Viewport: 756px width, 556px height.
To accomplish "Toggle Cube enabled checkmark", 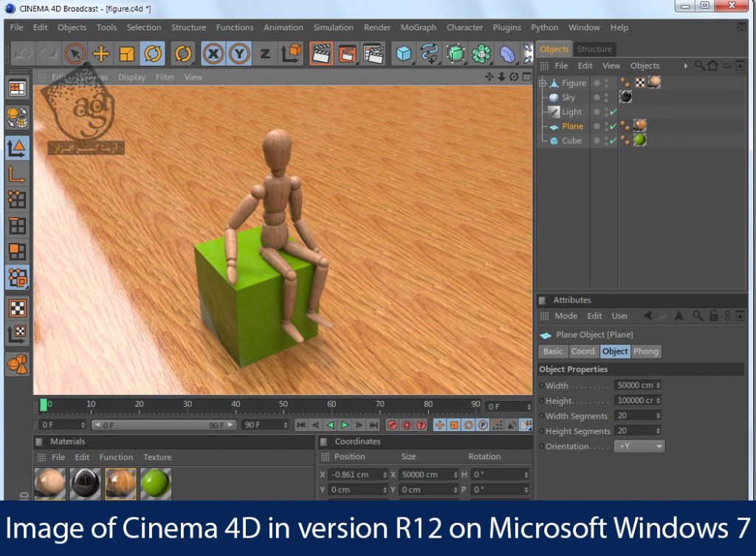I will click(x=614, y=141).
